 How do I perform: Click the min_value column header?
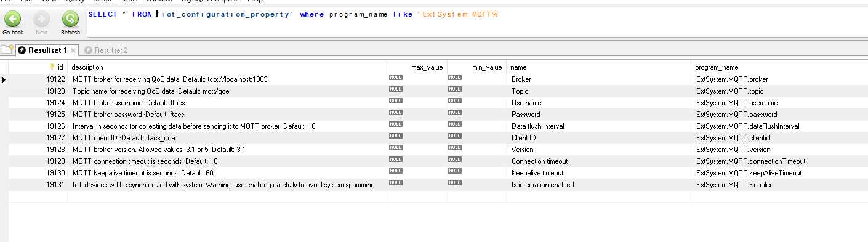pos(476,67)
